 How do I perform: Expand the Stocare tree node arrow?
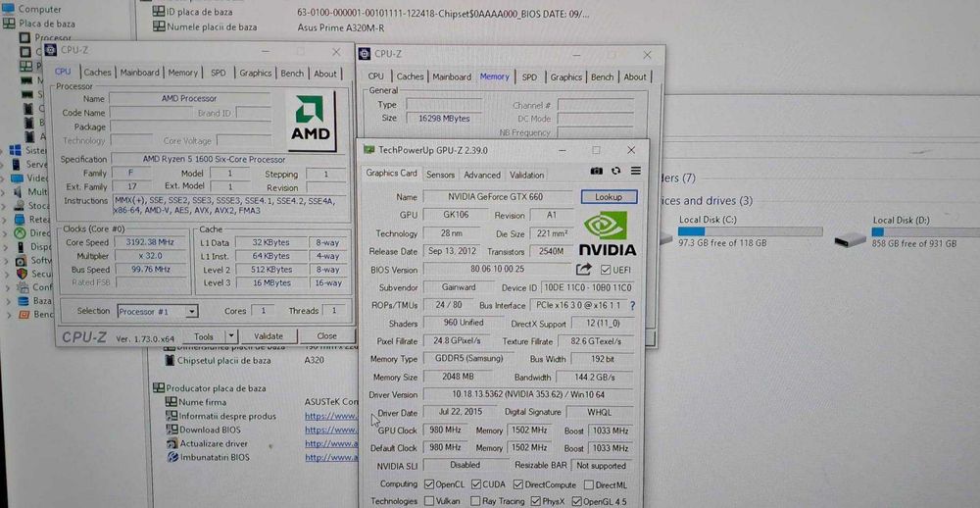coord(6,206)
